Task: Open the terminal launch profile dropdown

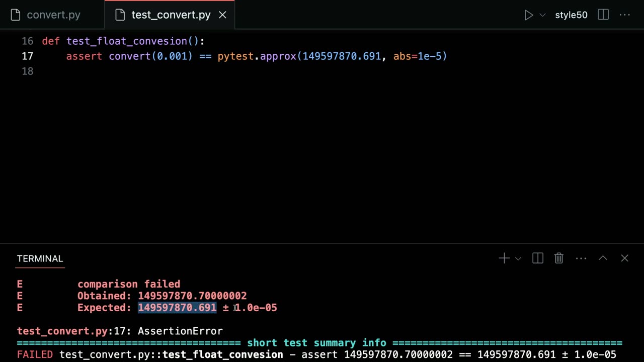Action: [518, 258]
